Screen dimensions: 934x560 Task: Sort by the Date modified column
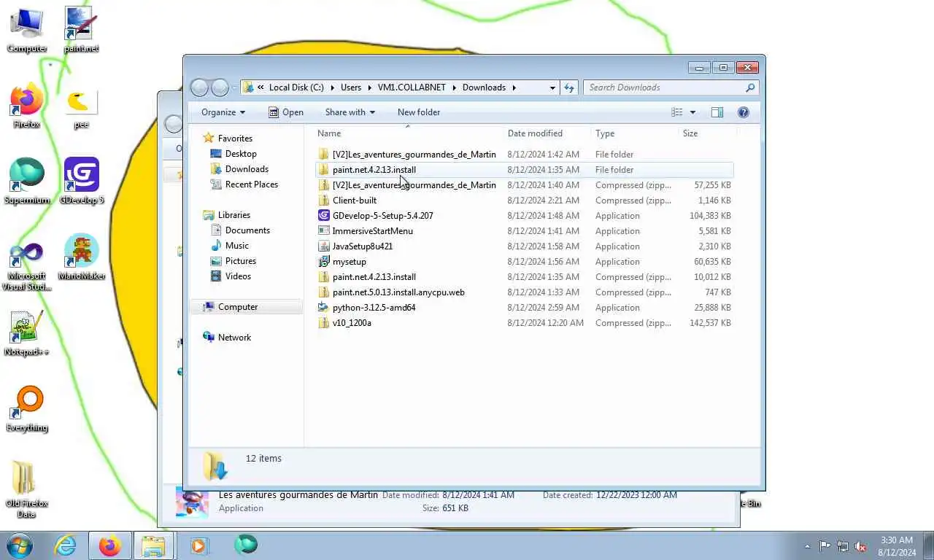[x=547, y=133]
